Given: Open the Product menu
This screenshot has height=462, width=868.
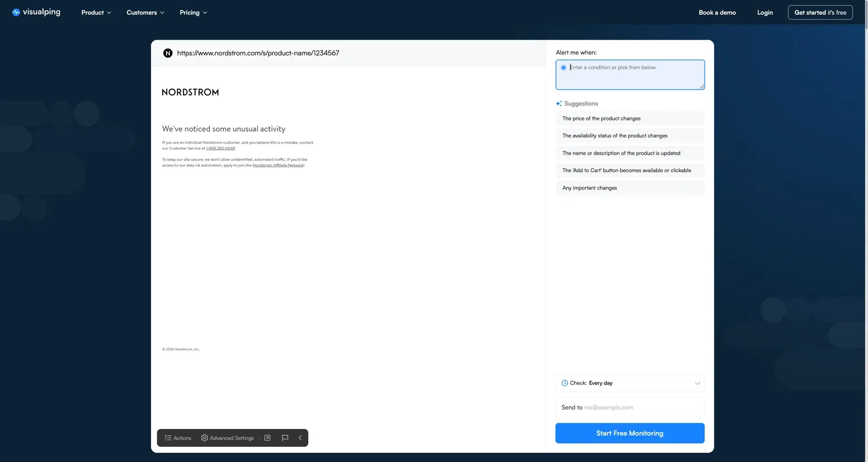Looking at the screenshot, I should (96, 12).
